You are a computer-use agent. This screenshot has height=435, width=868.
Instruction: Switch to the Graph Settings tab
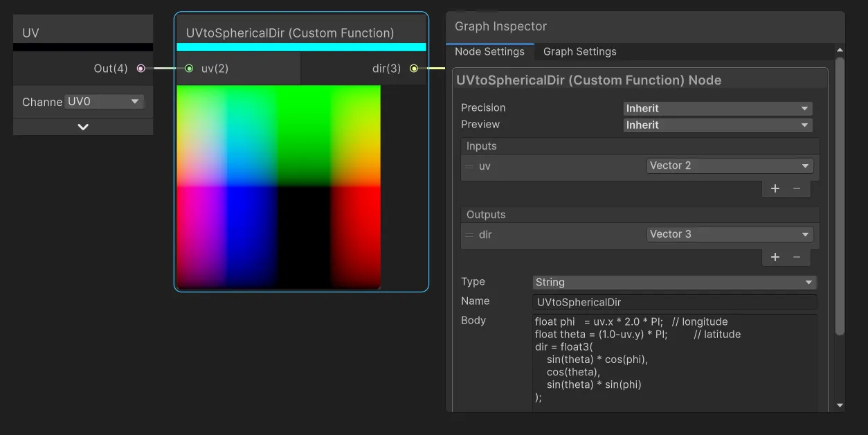pyautogui.click(x=579, y=51)
